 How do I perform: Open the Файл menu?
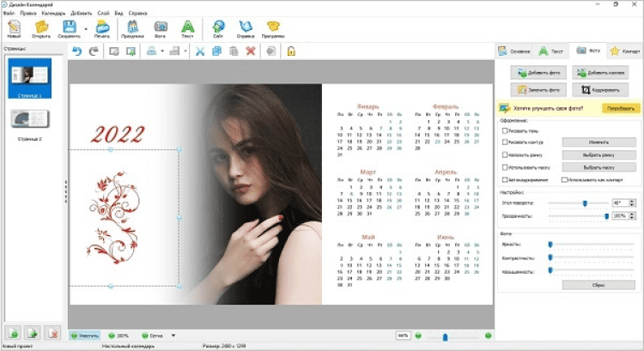point(9,13)
